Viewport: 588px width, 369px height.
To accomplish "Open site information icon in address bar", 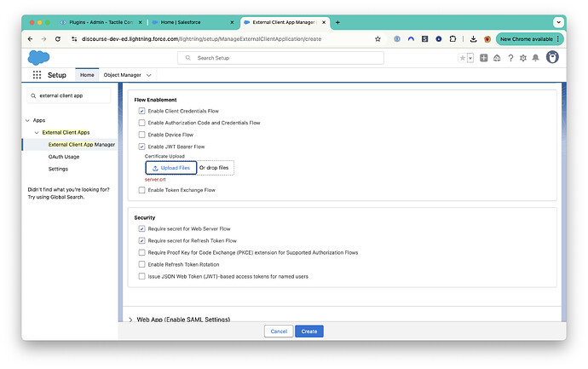I will click(74, 39).
